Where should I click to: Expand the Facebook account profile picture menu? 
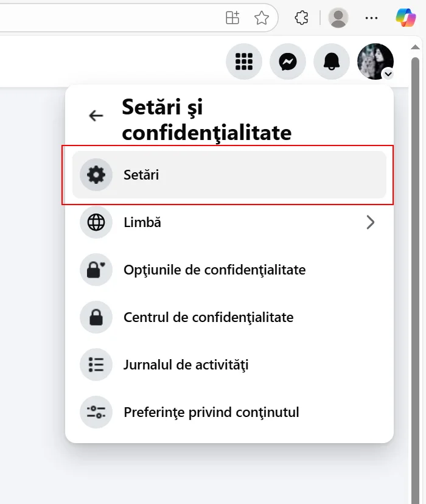[x=375, y=61]
